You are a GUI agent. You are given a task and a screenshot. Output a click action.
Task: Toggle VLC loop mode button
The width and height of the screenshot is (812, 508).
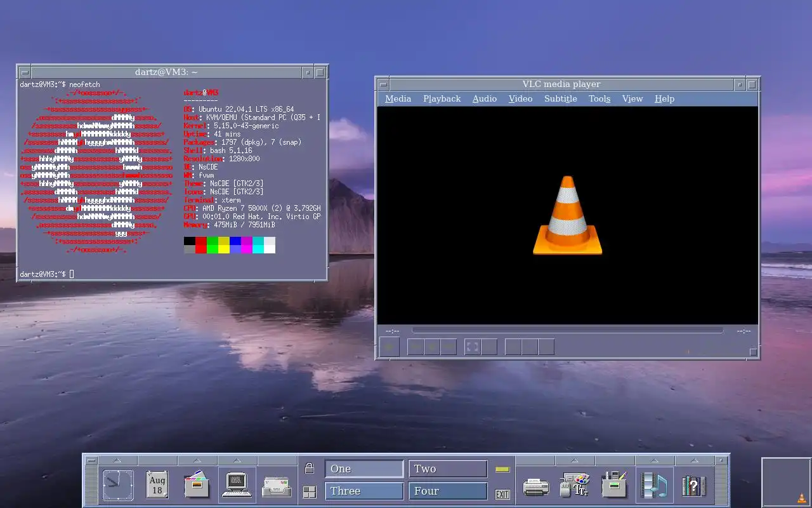(x=530, y=347)
